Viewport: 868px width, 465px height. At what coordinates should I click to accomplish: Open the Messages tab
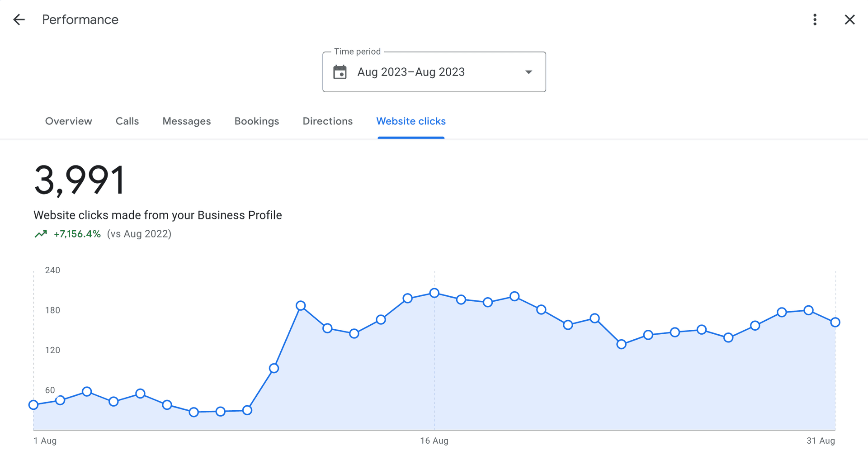[x=186, y=121]
